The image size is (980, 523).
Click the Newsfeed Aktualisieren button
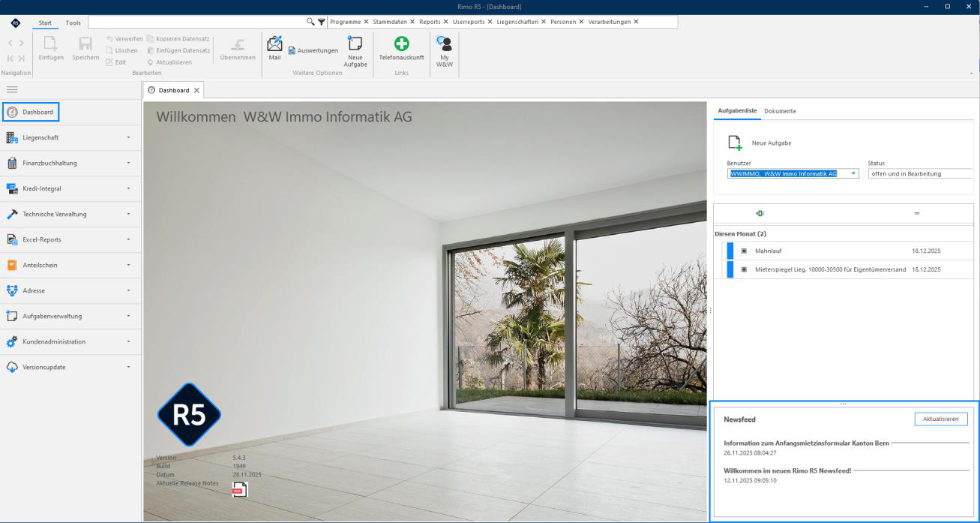pos(941,419)
